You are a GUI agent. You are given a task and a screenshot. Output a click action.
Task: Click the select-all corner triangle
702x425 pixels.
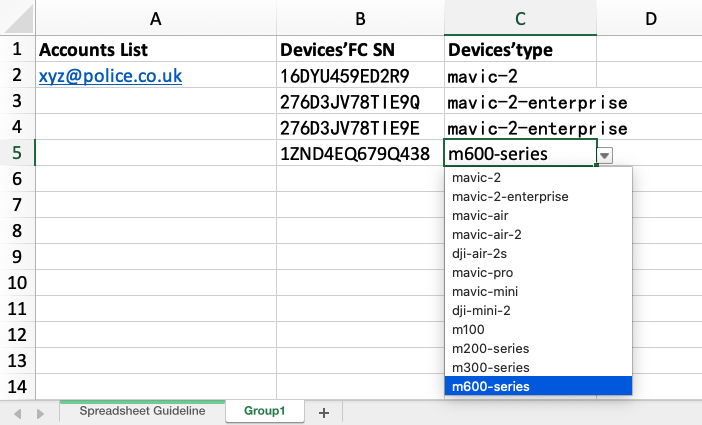pyautogui.click(x=17, y=17)
